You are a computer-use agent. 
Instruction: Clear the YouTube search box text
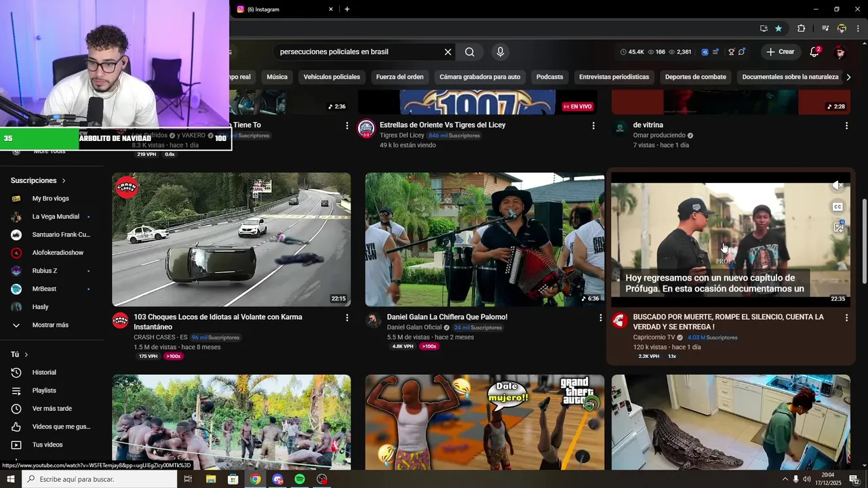448,52
